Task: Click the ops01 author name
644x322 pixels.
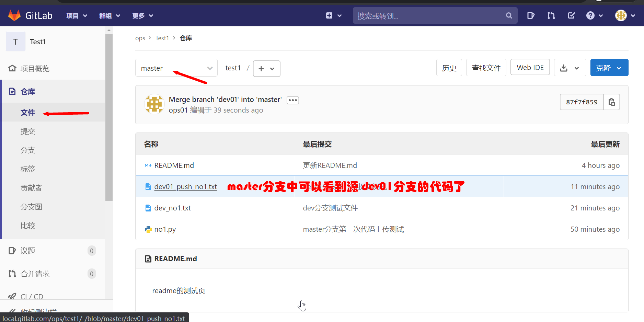Action: (x=178, y=110)
